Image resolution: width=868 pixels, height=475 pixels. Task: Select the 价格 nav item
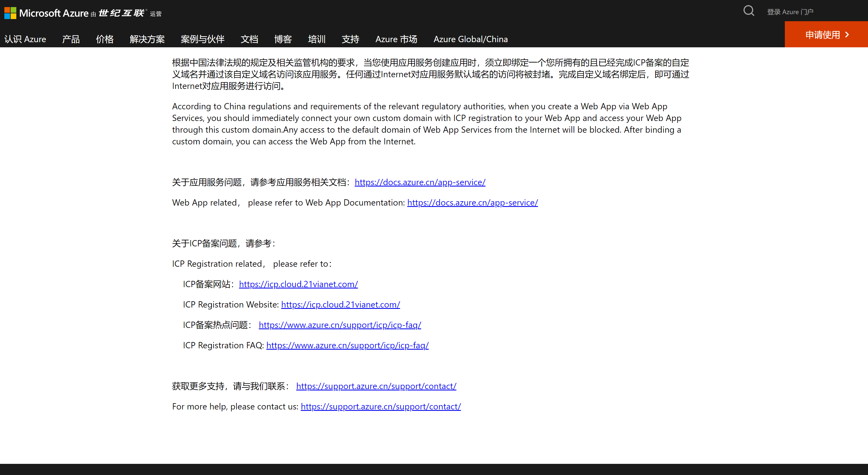pyautogui.click(x=104, y=39)
